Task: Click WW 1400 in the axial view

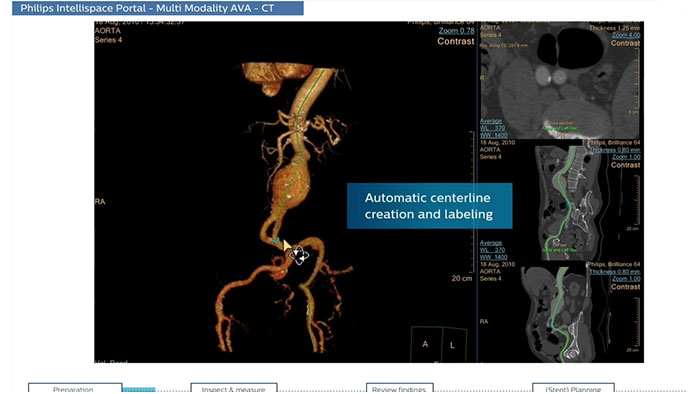Action: point(494,135)
